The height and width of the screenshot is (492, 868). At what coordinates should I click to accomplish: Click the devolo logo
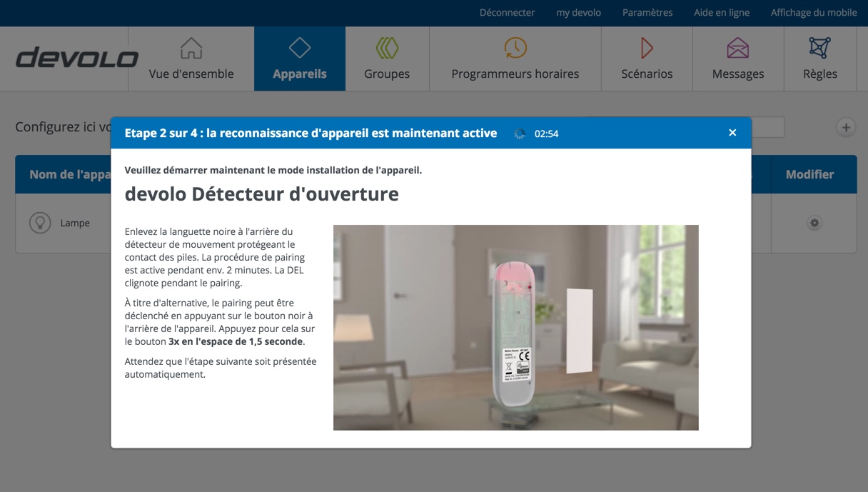77,59
